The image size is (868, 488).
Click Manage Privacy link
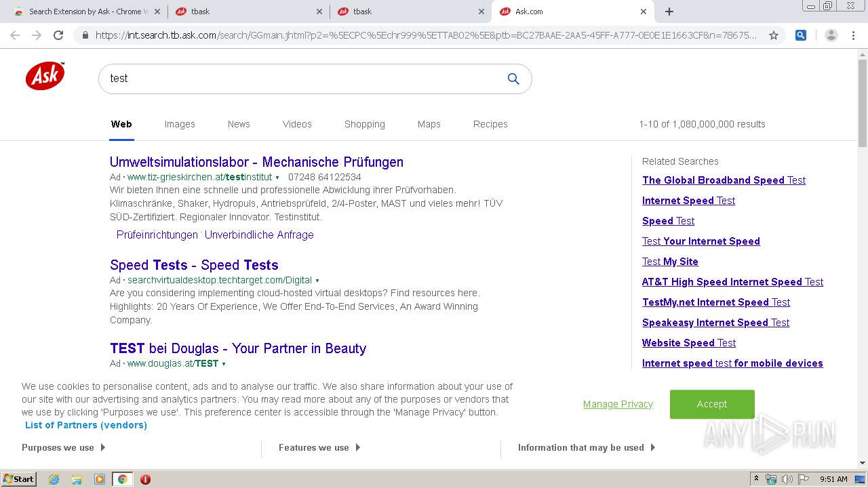pos(618,404)
